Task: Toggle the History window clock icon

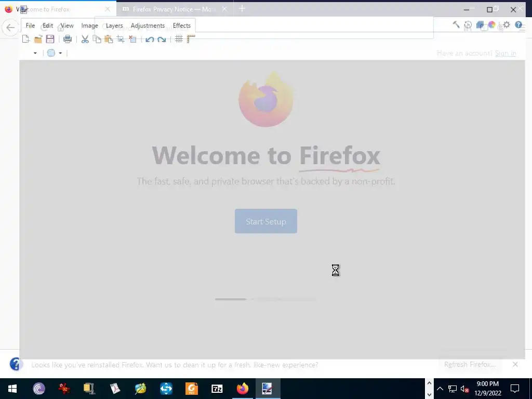Action: click(468, 25)
